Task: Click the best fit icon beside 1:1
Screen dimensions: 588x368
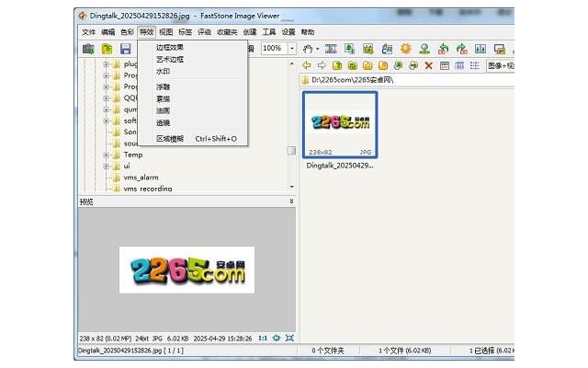Action: (277, 338)
